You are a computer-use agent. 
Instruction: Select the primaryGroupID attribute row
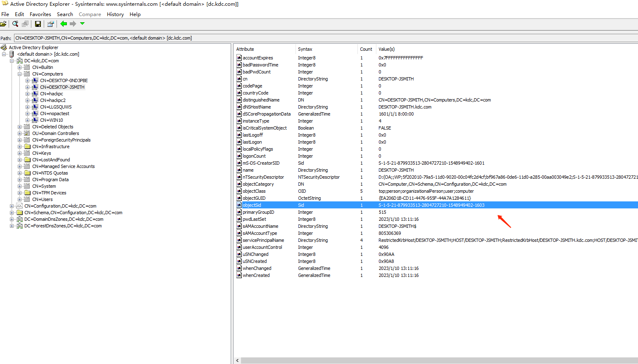436,212
